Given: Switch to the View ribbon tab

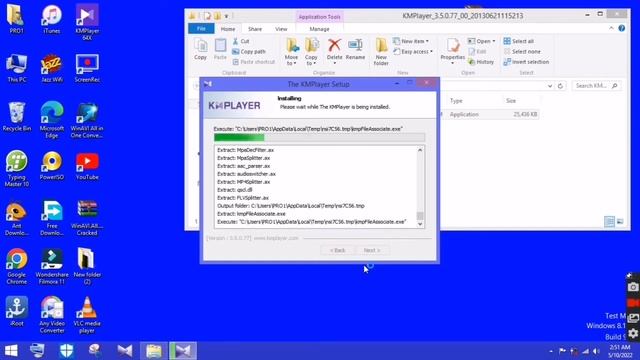Looking at the screenshot, I should coord(281,29).
